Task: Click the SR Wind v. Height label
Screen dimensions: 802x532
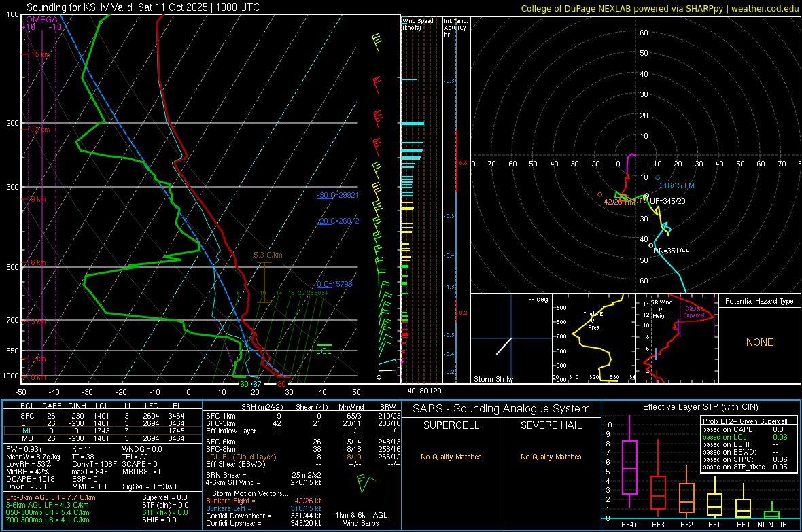Action: [x=661, y=309]
